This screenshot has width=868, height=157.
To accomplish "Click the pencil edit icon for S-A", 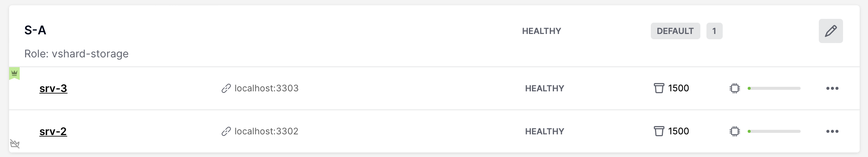I will pyautogui.click(x=831, y=31).
